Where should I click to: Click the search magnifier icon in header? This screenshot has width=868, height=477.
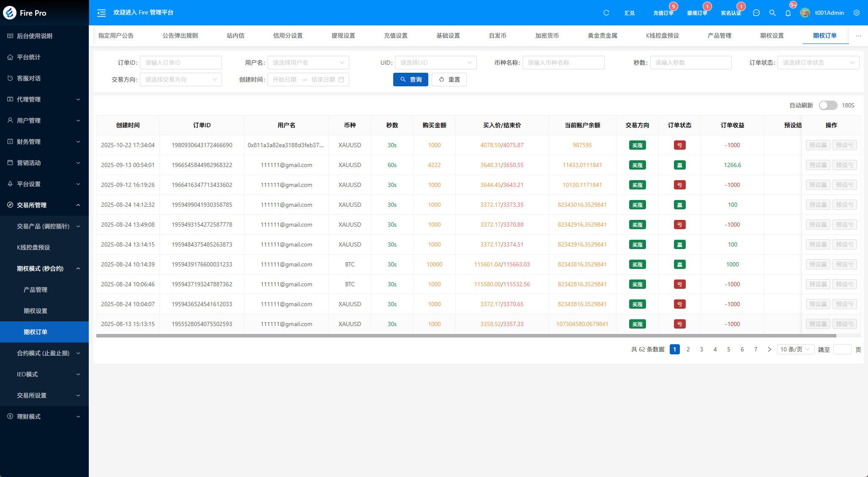click(x=772, y=13)
